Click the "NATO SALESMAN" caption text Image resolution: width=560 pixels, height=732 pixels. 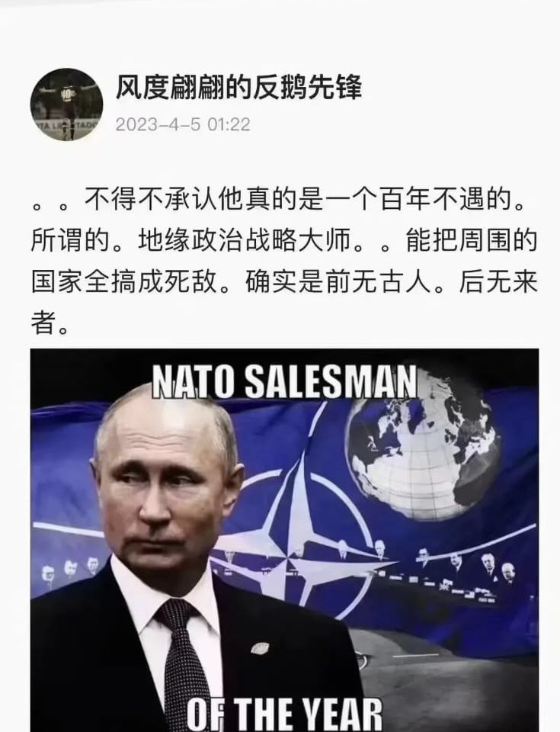pyautogui.click(x=285, y=381)
